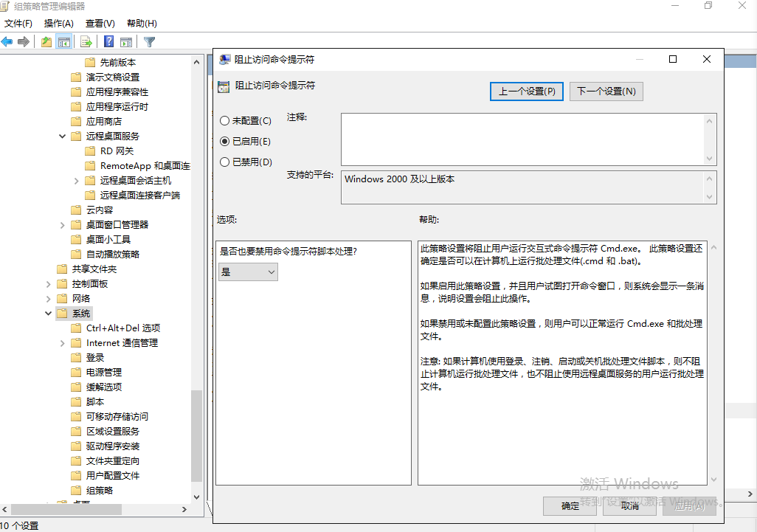
Task: Toggle the show/hide console tree icon
Action: click(63, 42)
